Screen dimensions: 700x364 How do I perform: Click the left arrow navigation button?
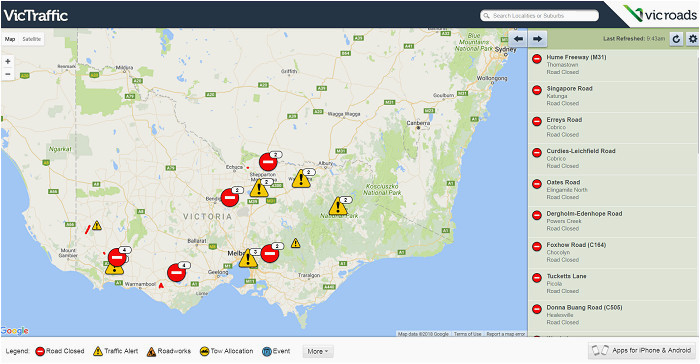coord(518,39)
